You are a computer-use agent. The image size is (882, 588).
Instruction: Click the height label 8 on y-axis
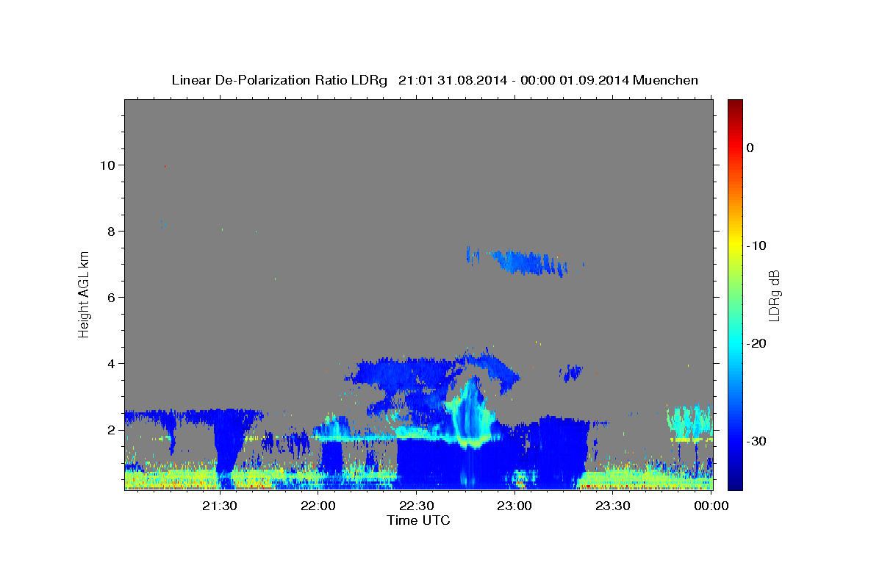(x=112, y=232)
